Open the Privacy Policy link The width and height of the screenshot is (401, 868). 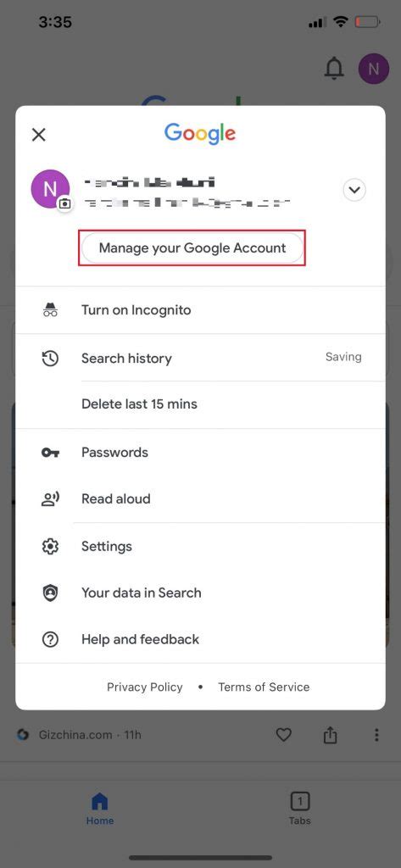(x=145, y=687)
